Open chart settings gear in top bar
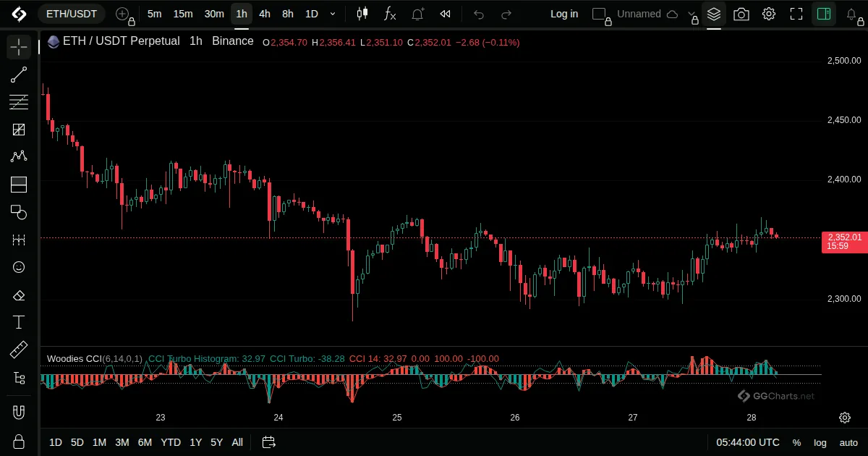 pos(769,14)
